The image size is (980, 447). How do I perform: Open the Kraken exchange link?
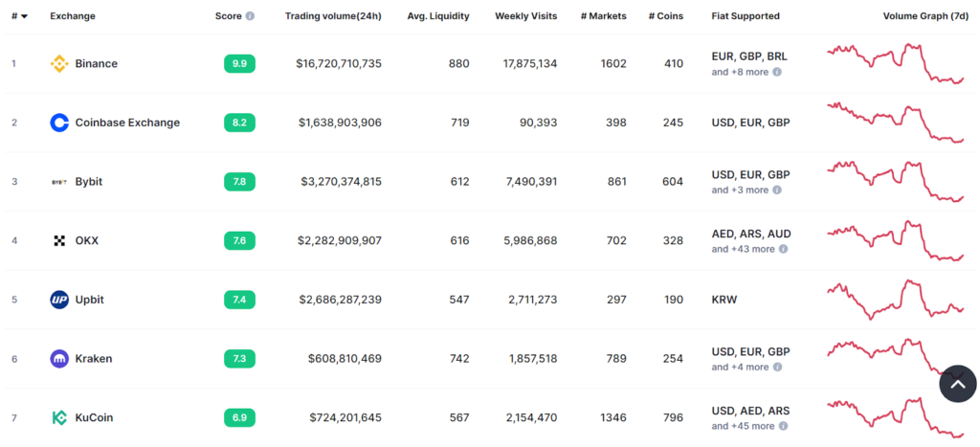pos(94,359)
